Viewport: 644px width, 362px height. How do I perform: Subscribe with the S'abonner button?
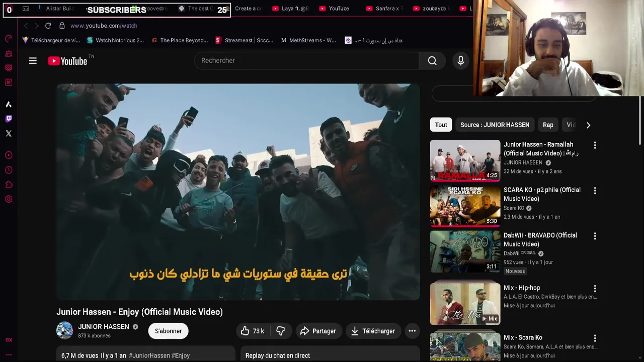[x=168, y=331]
